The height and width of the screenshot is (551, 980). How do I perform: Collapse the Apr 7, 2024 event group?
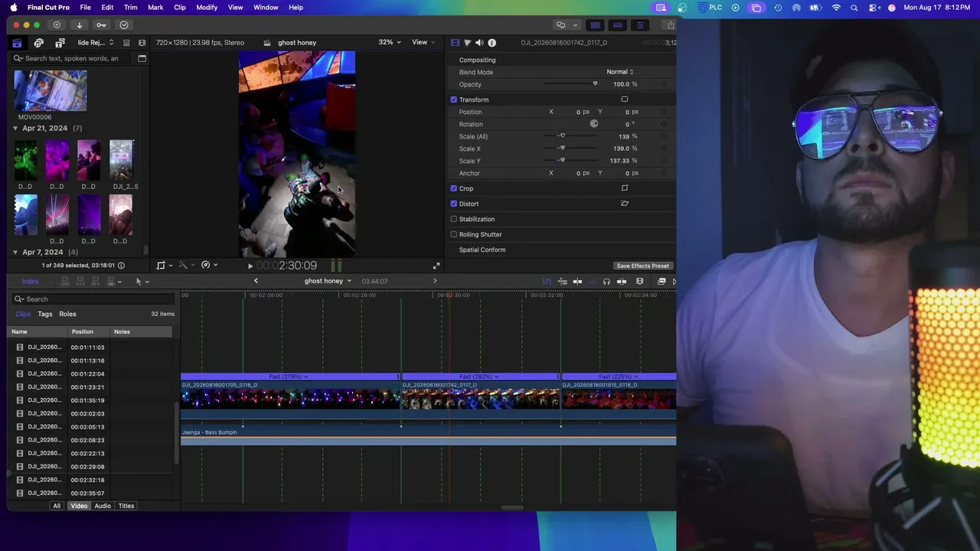point(15,253)
